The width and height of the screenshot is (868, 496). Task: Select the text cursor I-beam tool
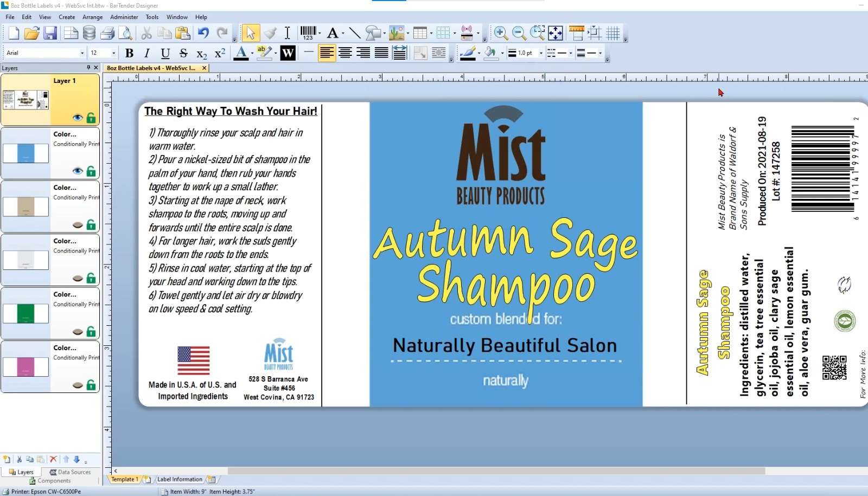point(288,34)
